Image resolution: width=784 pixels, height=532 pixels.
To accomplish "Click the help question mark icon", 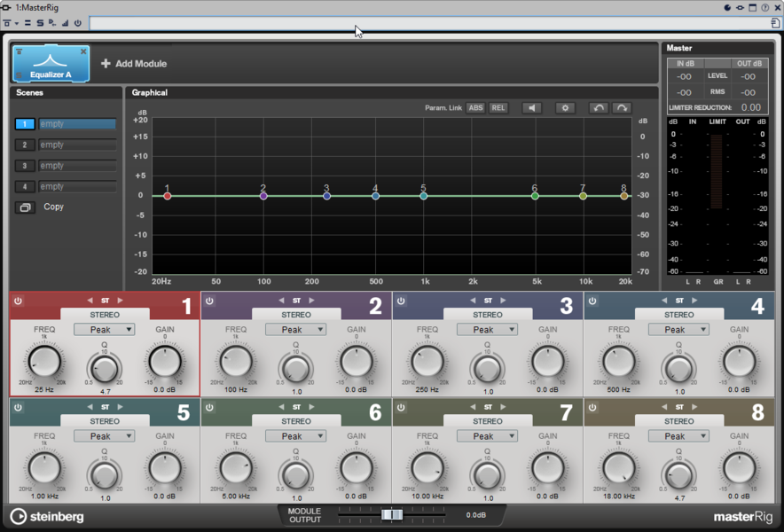I will tap(764, 7).
